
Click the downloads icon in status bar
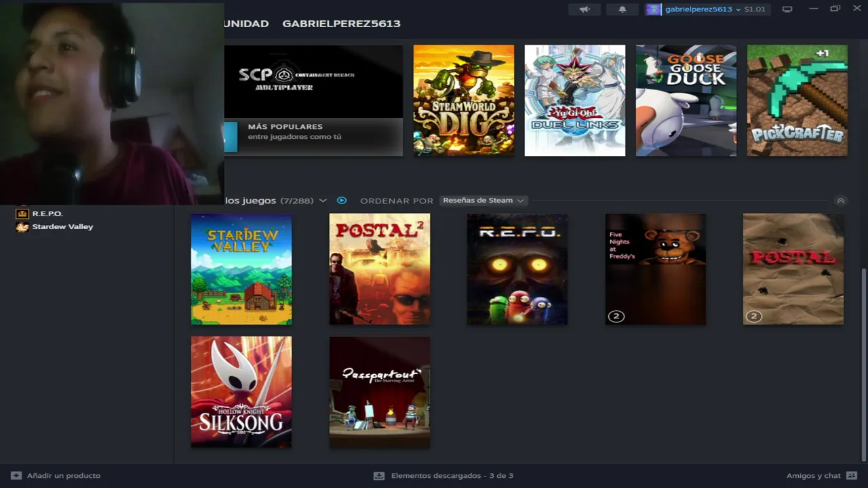tap(379, 476)
